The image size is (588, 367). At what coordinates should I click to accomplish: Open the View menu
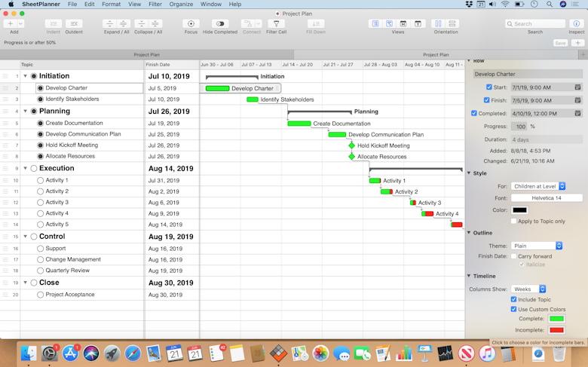pyautogui.click(x=135, y=4)
